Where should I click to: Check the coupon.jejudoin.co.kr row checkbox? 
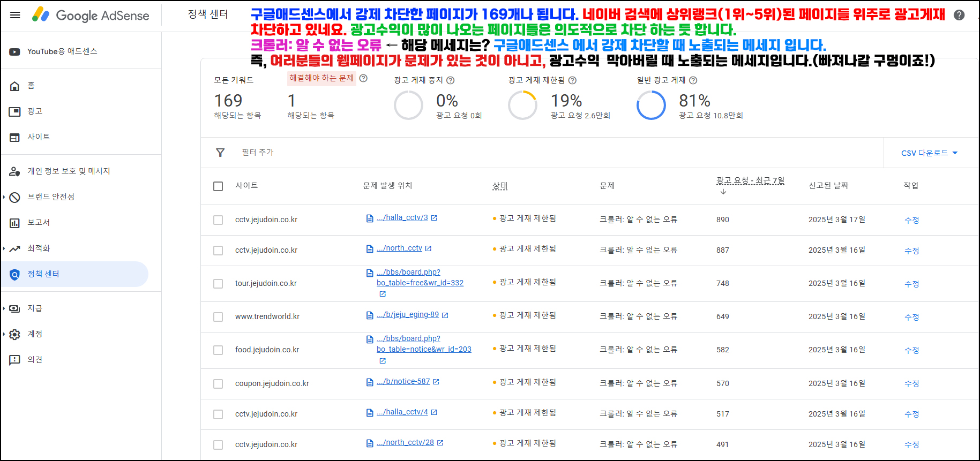tap(218, 384)
